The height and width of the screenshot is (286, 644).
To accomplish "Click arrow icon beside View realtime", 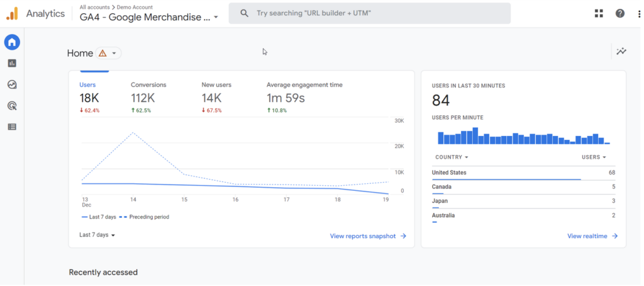I will (x=614, y=236).
